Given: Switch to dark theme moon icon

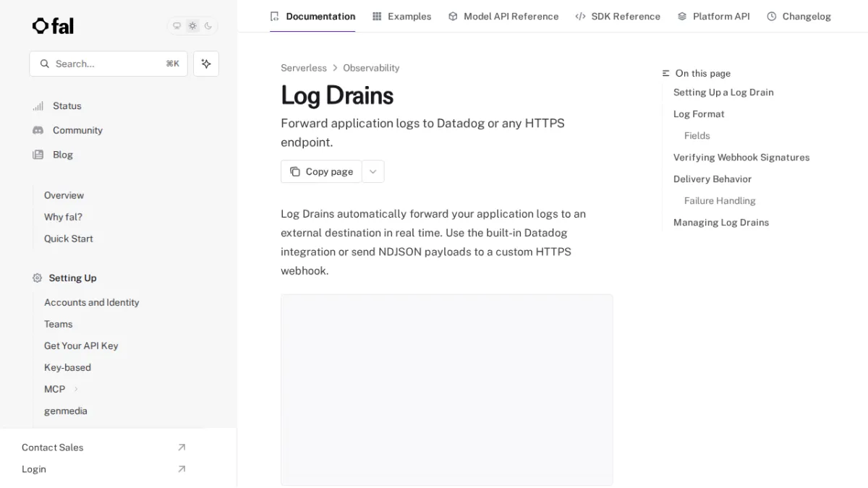Looking at the screenshot, I should click(x=208, y=26).
